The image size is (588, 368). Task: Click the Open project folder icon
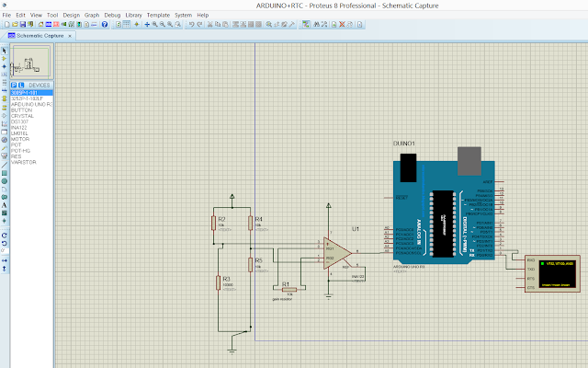point(15,25)
